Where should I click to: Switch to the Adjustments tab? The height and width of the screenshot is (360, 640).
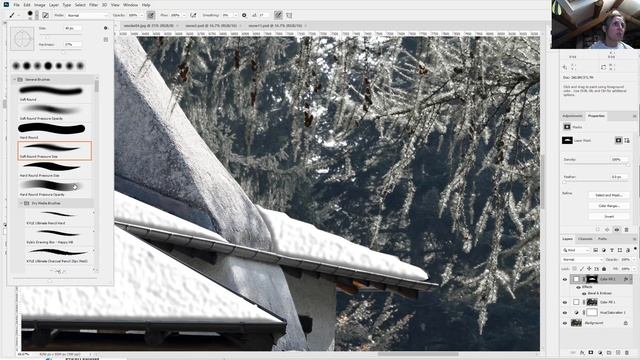tap(572, 116)
